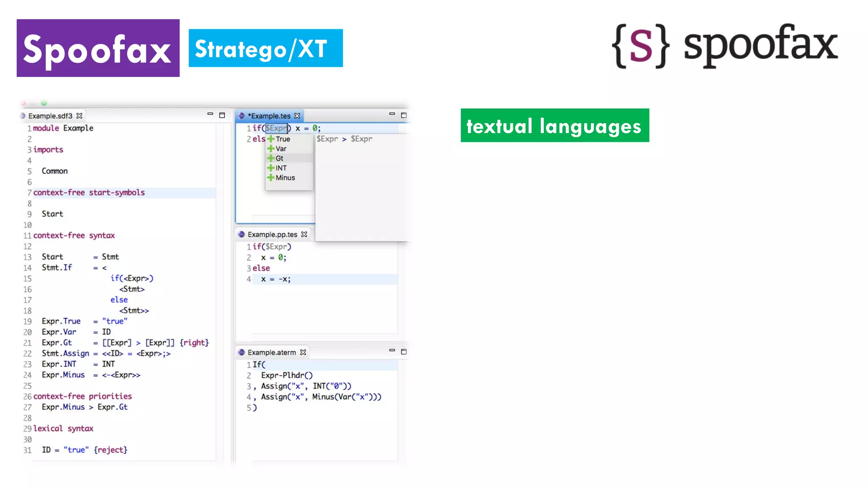Close the *Example.tes editor tab

click(x=297, y=116)
